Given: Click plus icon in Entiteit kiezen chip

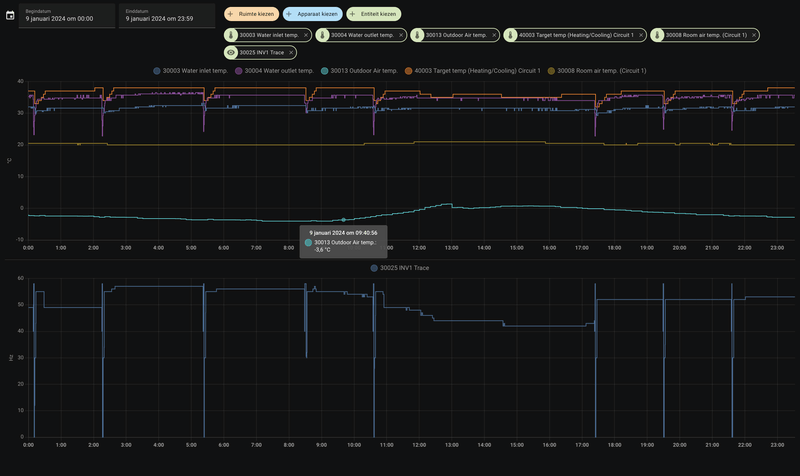Looking at the screenshot, I should click(353, 14).
